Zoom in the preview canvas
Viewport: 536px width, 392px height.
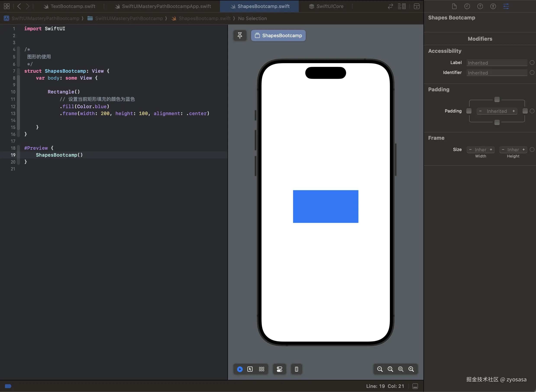pyautogui.click(x=411, y=369)
